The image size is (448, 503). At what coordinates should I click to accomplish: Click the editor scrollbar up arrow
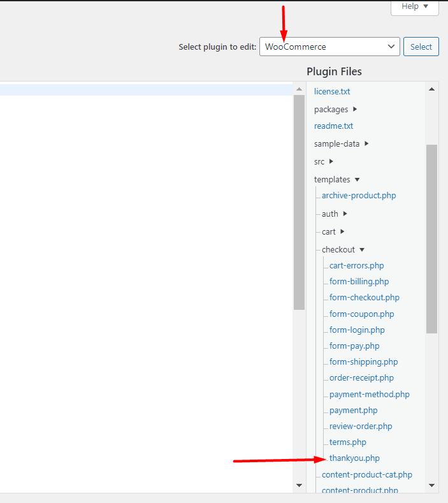click(x=300, y=89)
